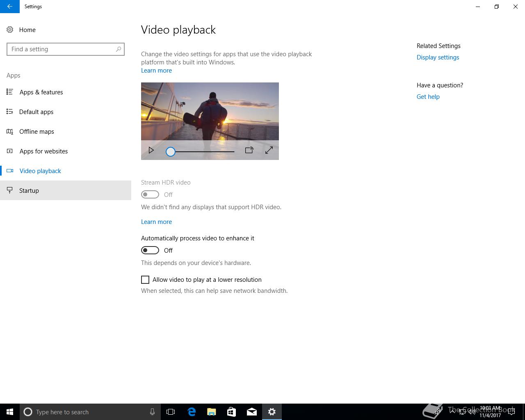The height and width of the screenshot is (420, 525).
Task: Open Apps & features page
Action: 66,92
